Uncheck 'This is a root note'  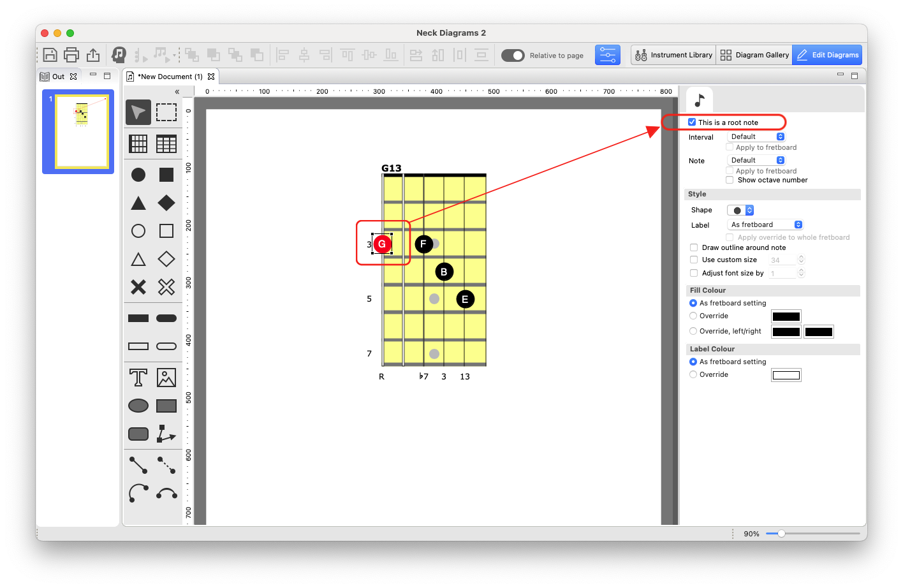pyautogui.click(x=692, y=122)
